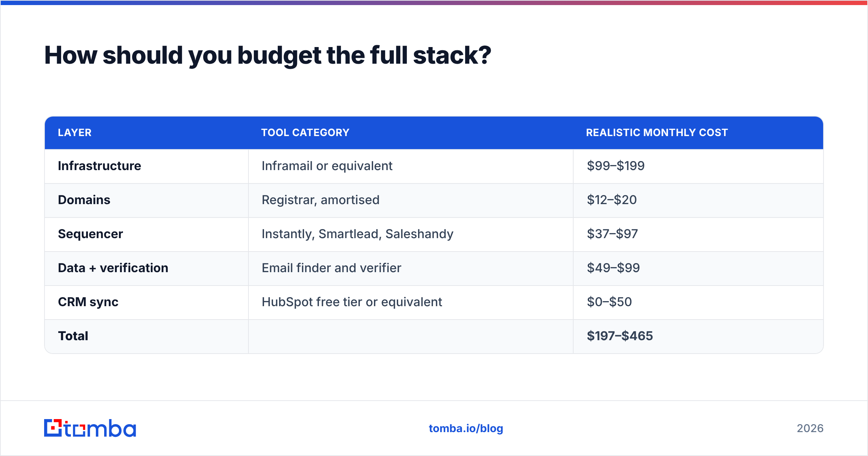Image resolution: width=868 pixels, height=456 pixels.
Task: Click the $37–$97 cost value
Action: point(612,234)
